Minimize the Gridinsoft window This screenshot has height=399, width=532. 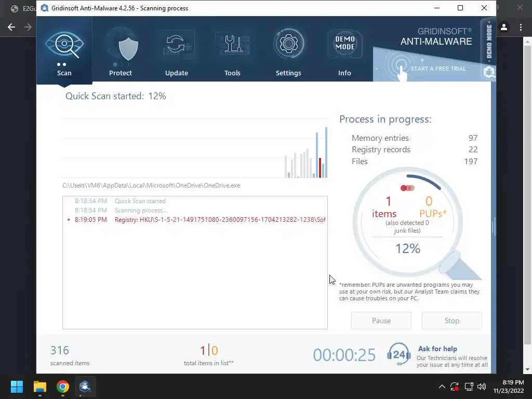coord(437,8)
